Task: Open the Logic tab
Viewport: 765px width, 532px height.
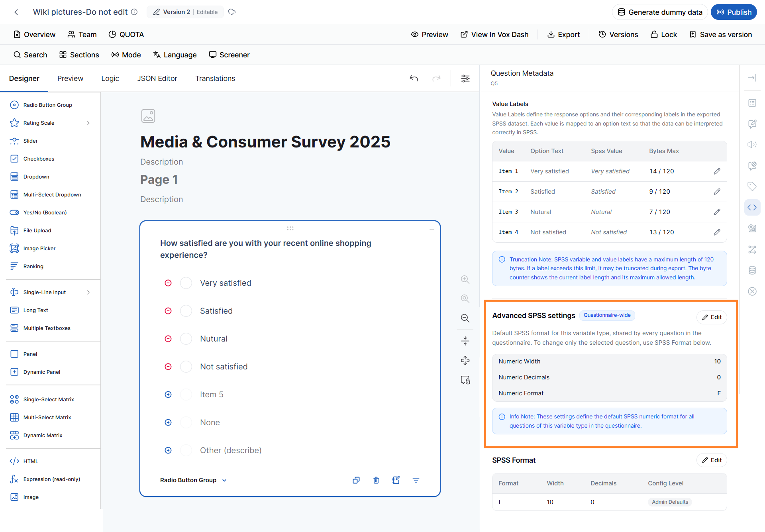Action: [x=110, y=79]
